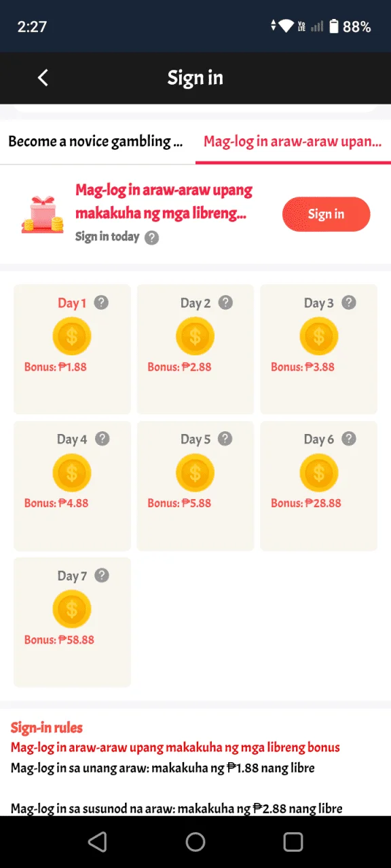Open help icon next to Day 2
This screenshot has width=391, height=868.
tap(225, 302)
